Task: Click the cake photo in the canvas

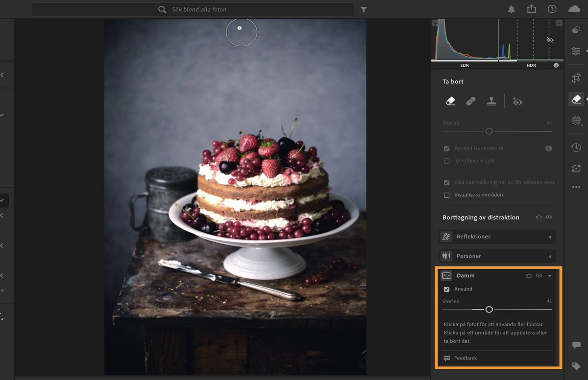Action: tap(235, 197)
